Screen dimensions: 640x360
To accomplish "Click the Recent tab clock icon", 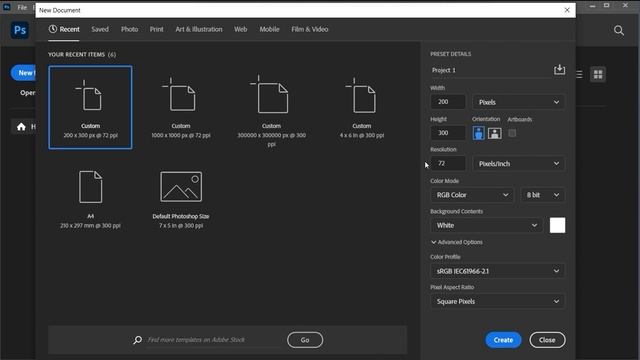I will [x=53, y=29].
